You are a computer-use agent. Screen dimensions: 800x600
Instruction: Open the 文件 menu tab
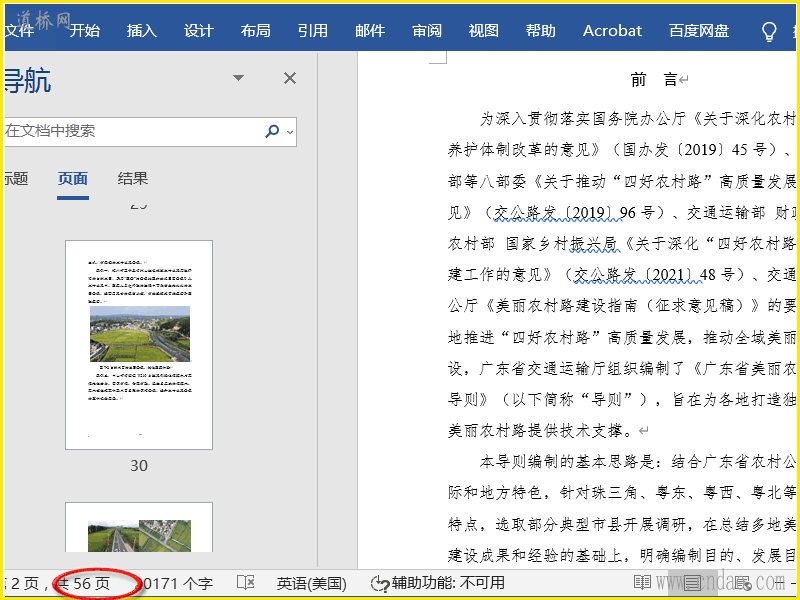click(x=19, y=31)
